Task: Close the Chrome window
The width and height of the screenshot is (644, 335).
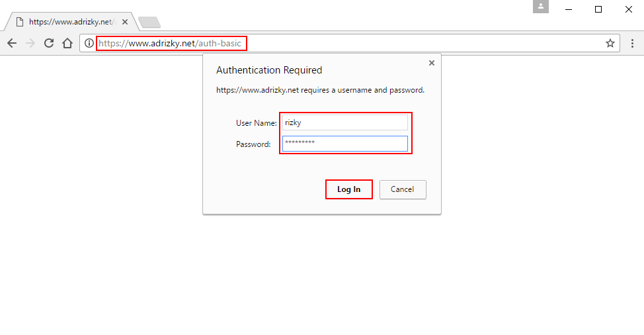Action: click(629, 9)
